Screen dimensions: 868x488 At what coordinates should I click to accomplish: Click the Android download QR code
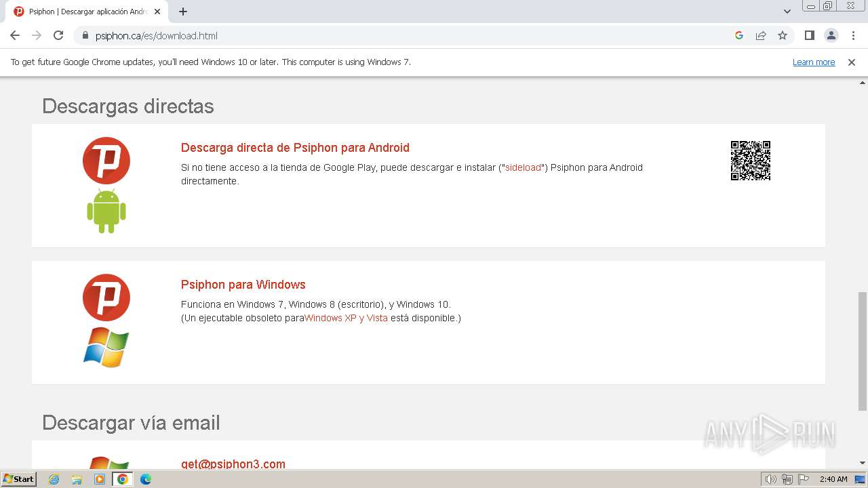pos(751,161)
